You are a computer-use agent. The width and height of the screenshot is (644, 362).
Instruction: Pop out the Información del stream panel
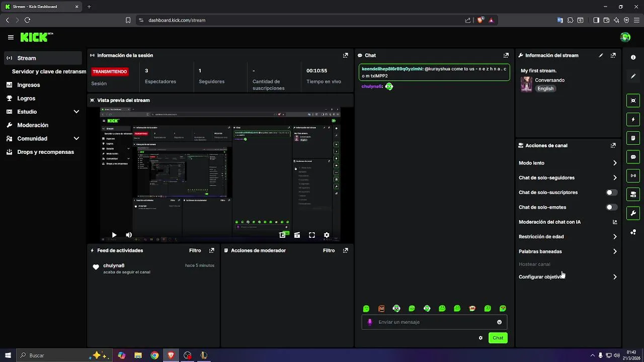coord(613,55)
